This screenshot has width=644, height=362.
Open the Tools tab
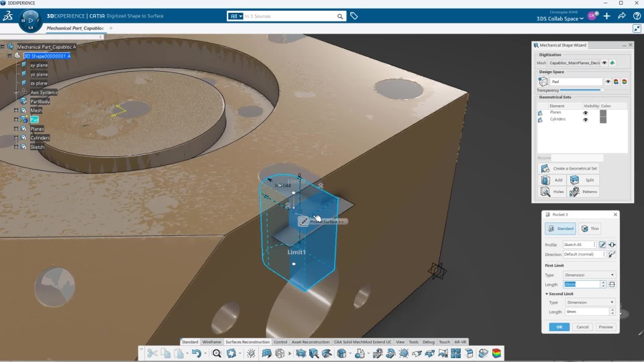tap(414, 342)
